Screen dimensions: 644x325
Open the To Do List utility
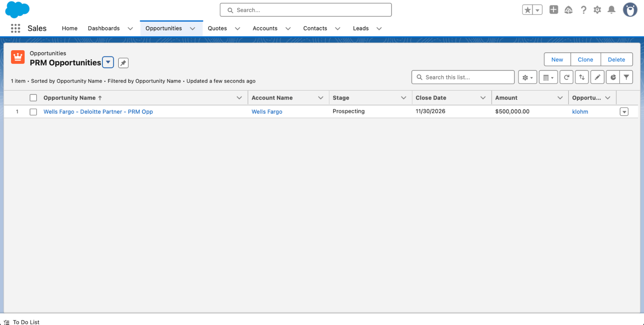22,322
